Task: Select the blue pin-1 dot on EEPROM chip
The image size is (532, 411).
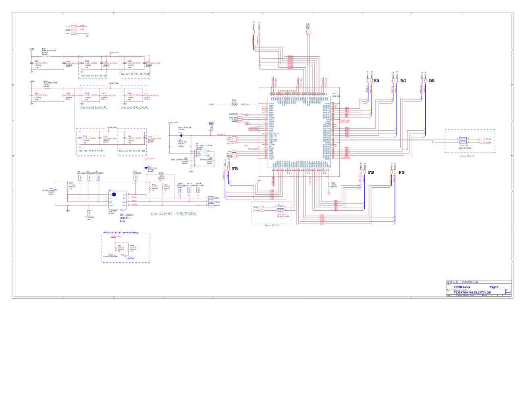Action: [114, 195]
